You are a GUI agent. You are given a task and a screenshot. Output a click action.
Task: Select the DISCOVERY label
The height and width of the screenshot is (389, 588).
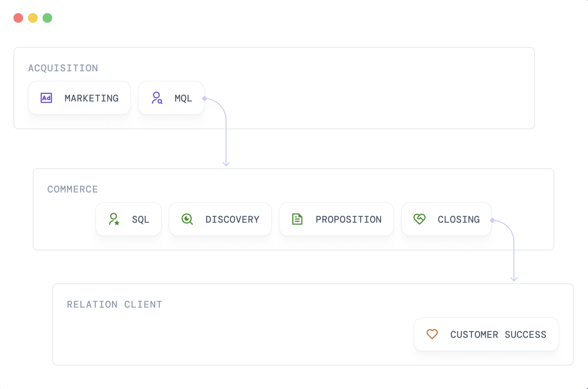pyautogui.click(x=233, y=220)
